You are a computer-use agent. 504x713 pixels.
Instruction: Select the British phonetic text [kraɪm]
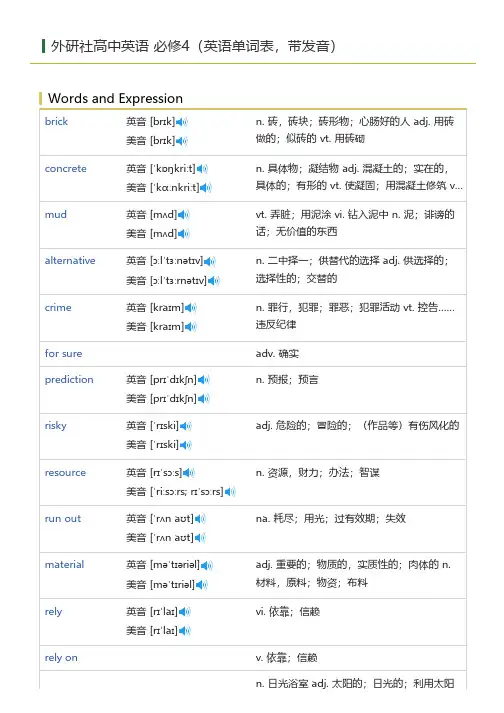pos(167,308)
